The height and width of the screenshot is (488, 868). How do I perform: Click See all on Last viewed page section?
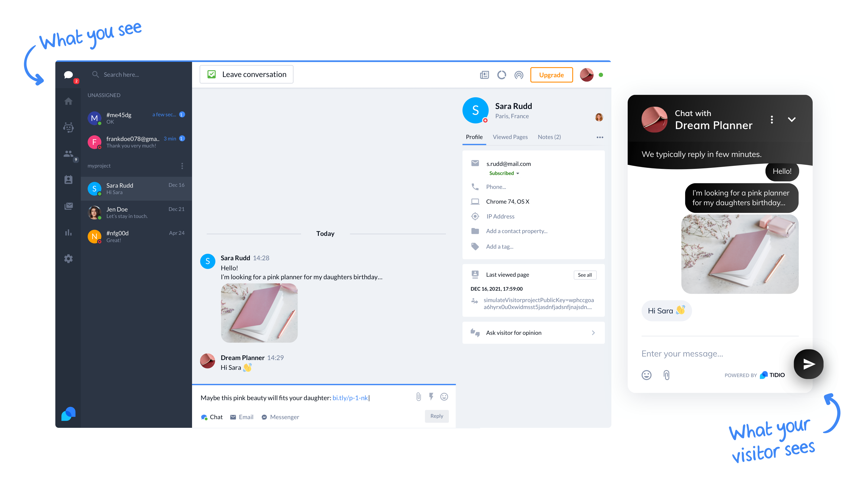click(585, 275)
